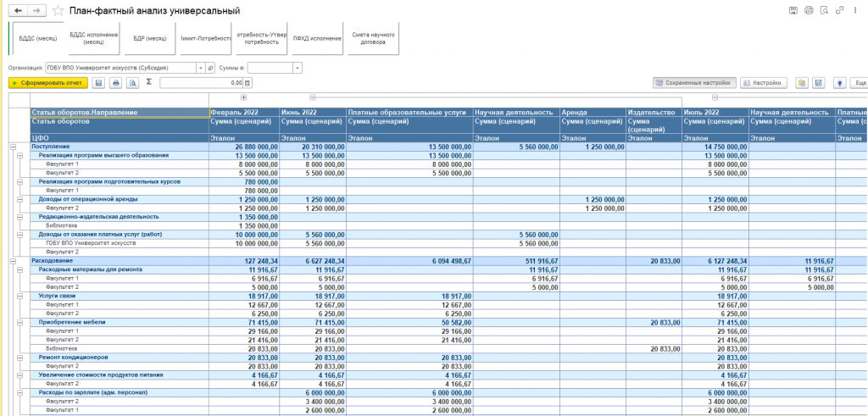Open the Еще menu button
The width and height of the screenshot is (868, 416).
click(x=860, y=83)
